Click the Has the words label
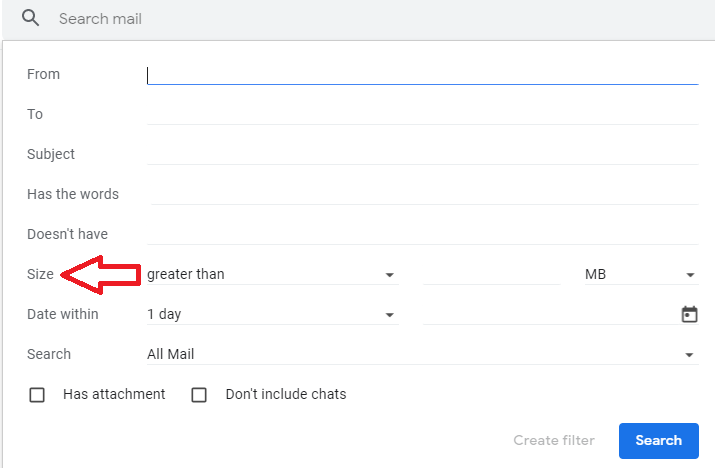715x468 pixels. [x=73, y=194]
